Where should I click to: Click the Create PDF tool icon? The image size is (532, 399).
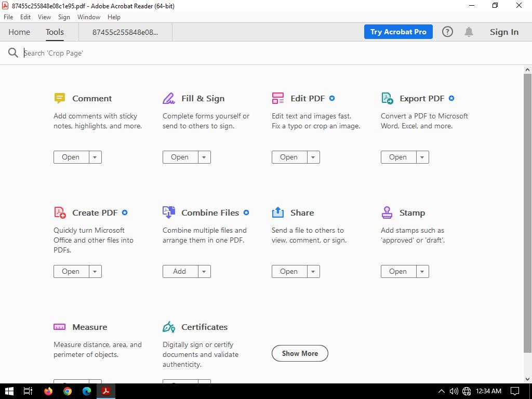pos(60,212)
